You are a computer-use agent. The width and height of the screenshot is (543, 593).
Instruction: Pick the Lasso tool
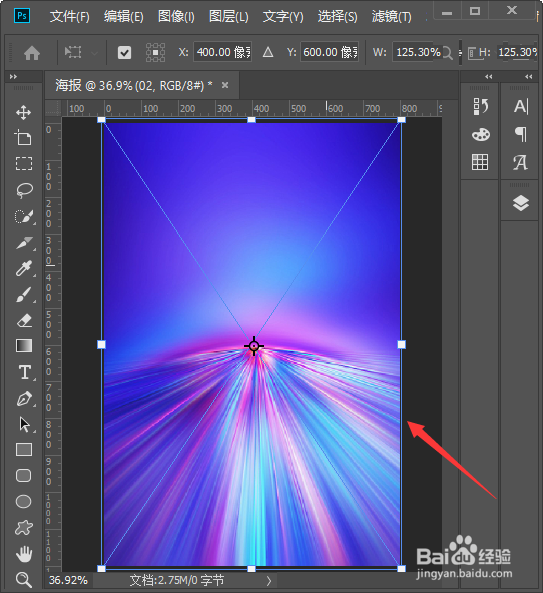click(24, 190)
